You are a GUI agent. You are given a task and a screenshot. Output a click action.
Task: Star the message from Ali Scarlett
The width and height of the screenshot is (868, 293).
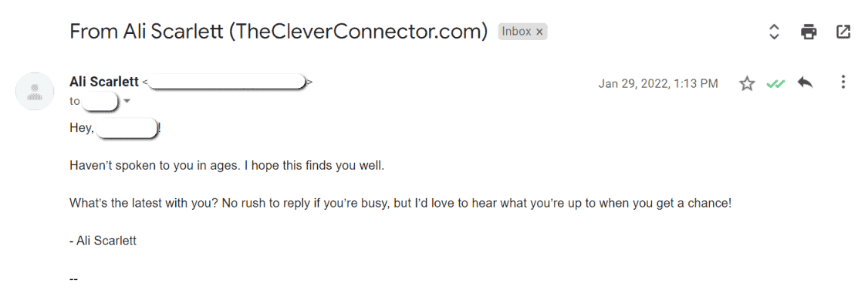[x=748, y=83]
